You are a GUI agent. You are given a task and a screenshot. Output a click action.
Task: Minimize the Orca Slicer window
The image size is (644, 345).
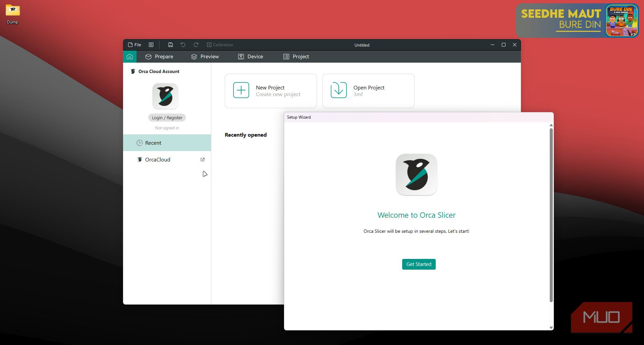(492, 45)
